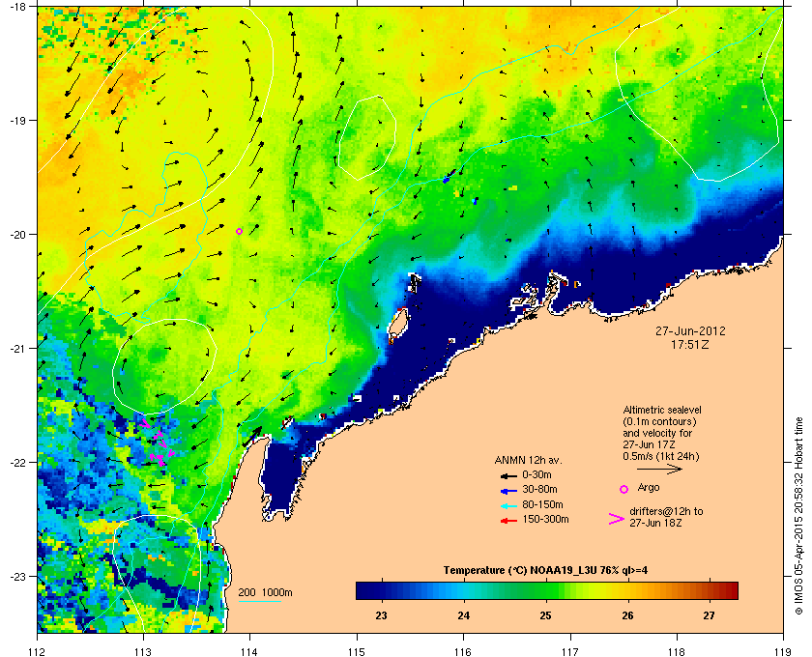Screen dimensions: 812x657
Task: Click the latitude axis label -22
Action: point(17,462)
